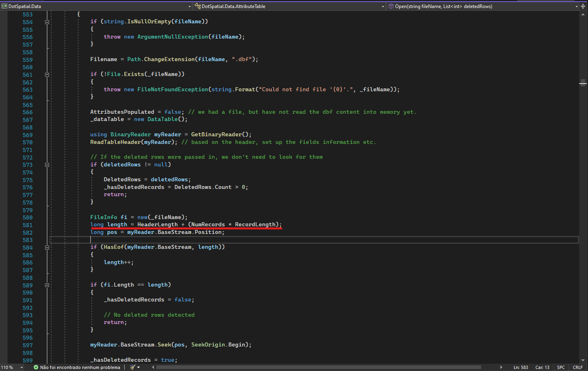Click the horizontal scrollbar left arrow
588x371 pixels.
click(x=153, y=367)
